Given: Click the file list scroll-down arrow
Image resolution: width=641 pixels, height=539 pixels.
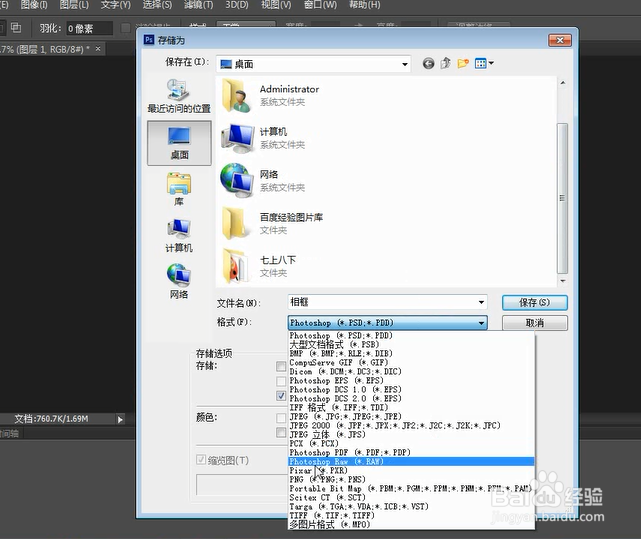Looking at the screenshot, I should pos(563,281).
